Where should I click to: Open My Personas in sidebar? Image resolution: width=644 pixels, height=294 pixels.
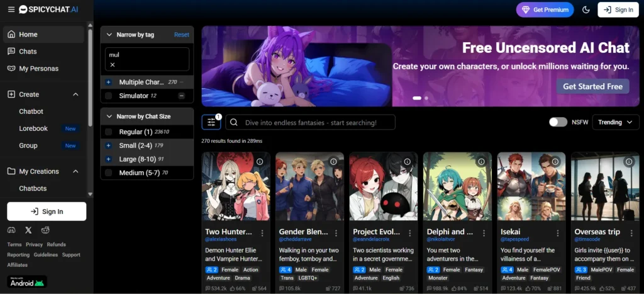tap(43, 69)
